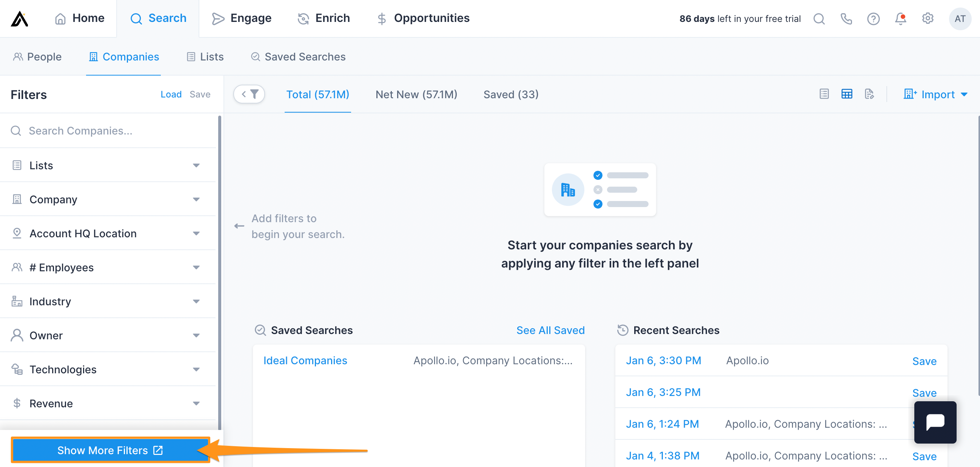Open the chat support widget
Screen dimensions: 980x467
935,422
